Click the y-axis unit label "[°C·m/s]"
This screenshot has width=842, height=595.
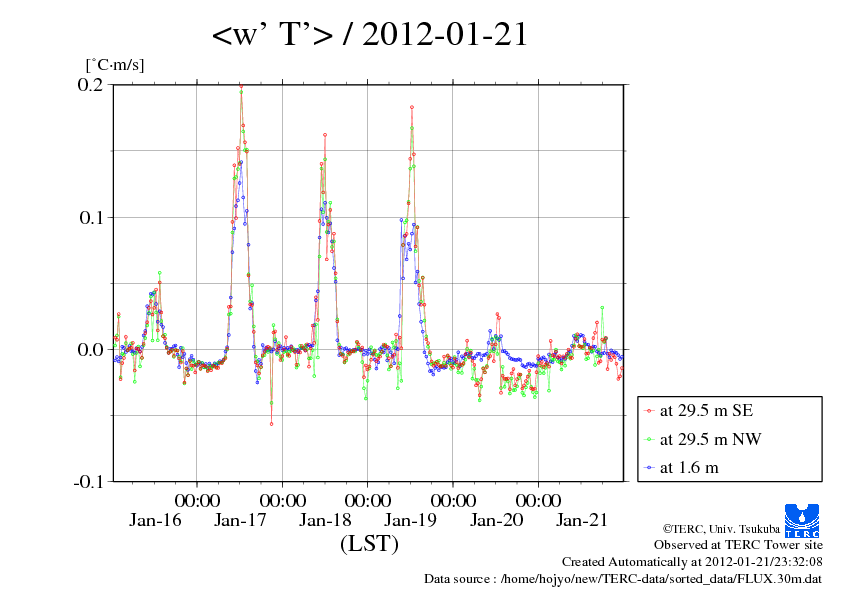(115, 64)
